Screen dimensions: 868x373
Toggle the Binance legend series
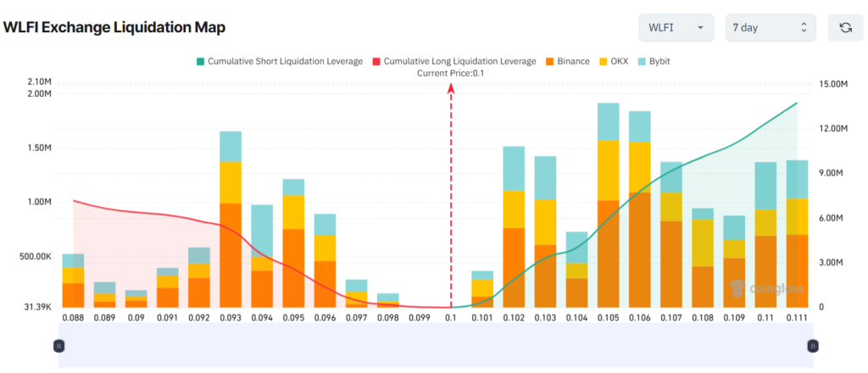(567, 61)
